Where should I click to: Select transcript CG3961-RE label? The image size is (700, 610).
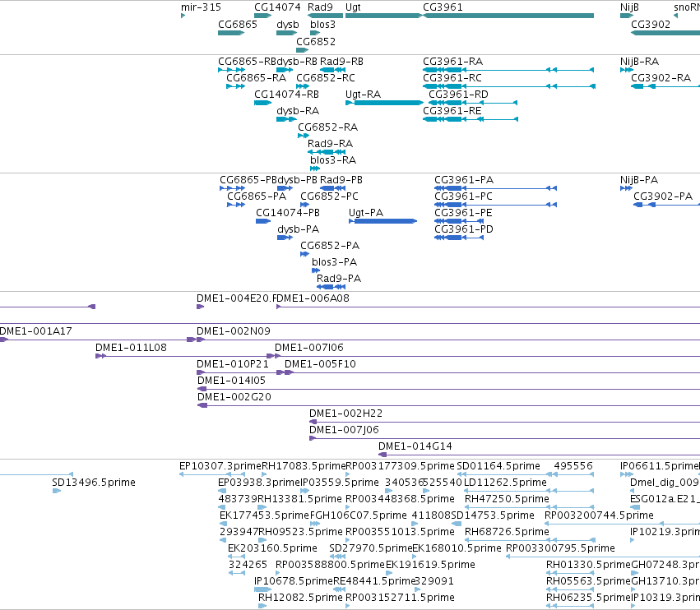coord(452,111)
